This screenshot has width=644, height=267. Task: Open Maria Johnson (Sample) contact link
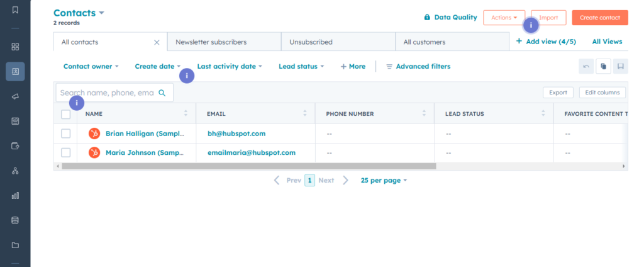coord(145,152)
